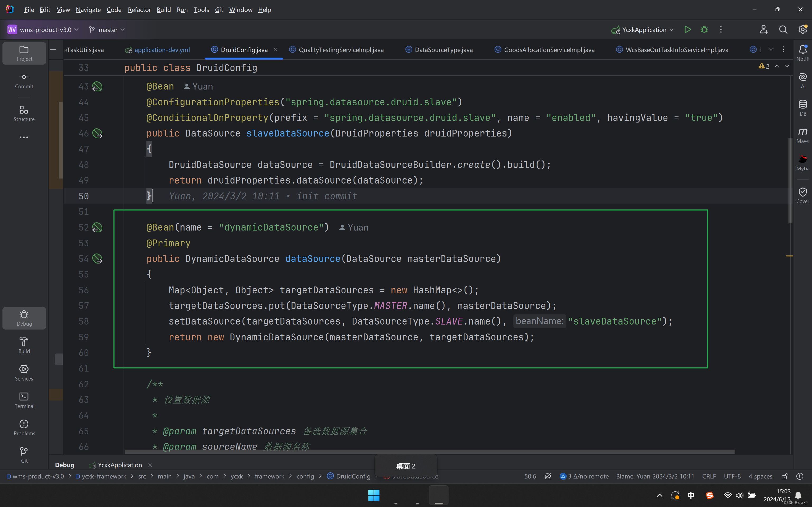812x507 pixels.
Task: Start debugging with the bug icon
Action: pos(704,30)
